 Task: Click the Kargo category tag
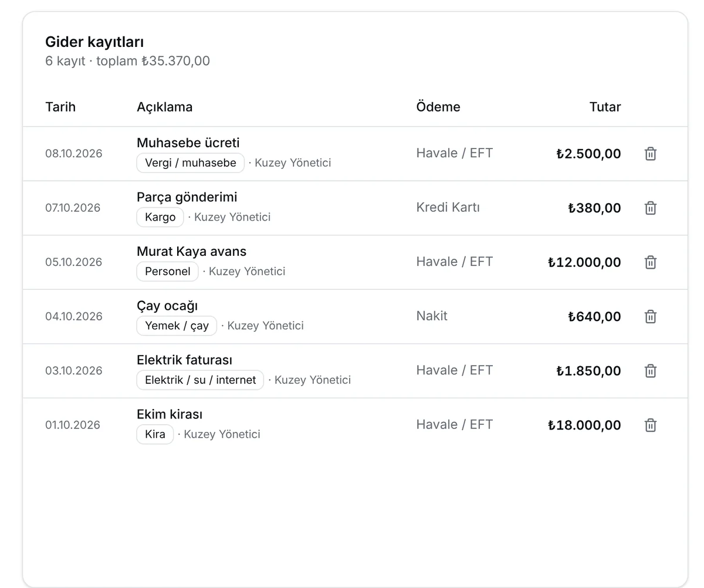click(160, 217)
